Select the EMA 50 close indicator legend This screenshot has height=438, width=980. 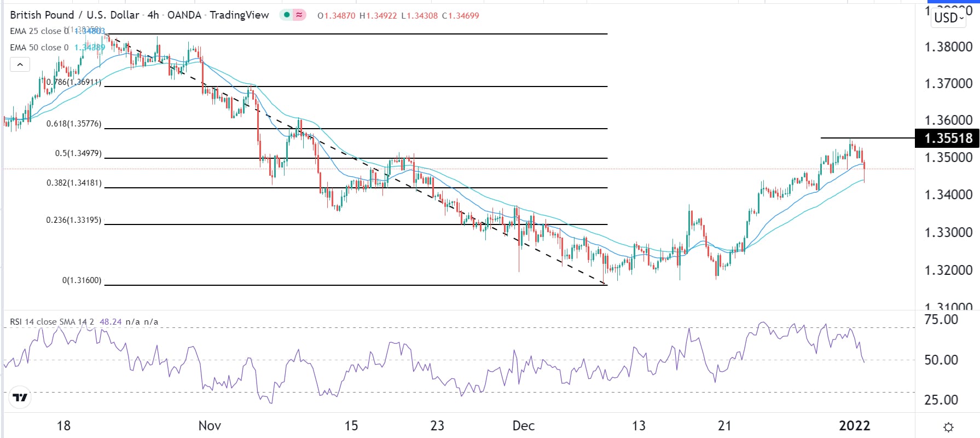coord(38,48)
